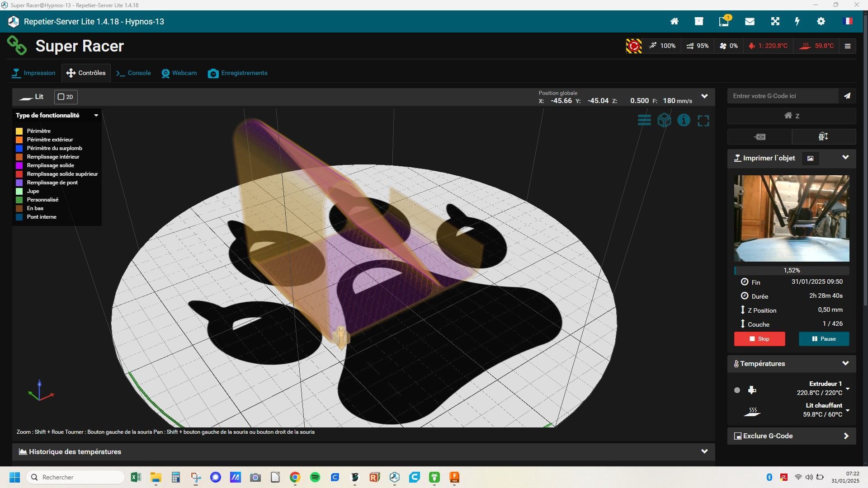The width and height of the screenshot is (868, 488).
Task: Open the messages envelope icon
Action: tap(750, 21)
